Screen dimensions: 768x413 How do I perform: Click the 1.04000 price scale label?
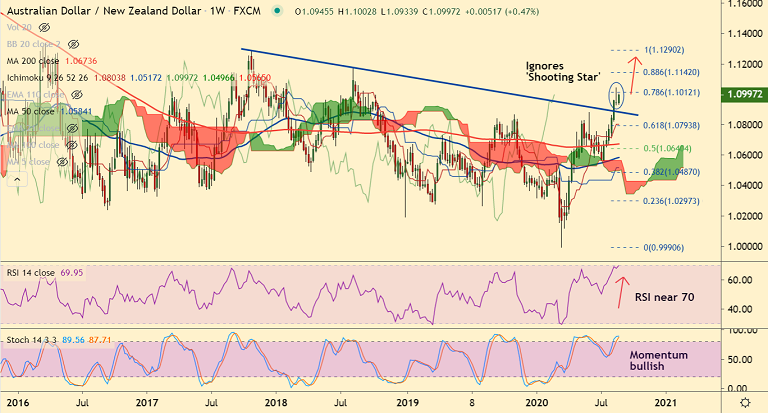745,186
